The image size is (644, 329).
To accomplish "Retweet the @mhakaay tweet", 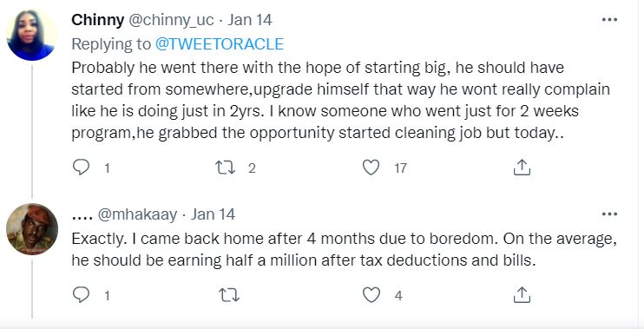I will pyautogui.click(x=229, y=295).
